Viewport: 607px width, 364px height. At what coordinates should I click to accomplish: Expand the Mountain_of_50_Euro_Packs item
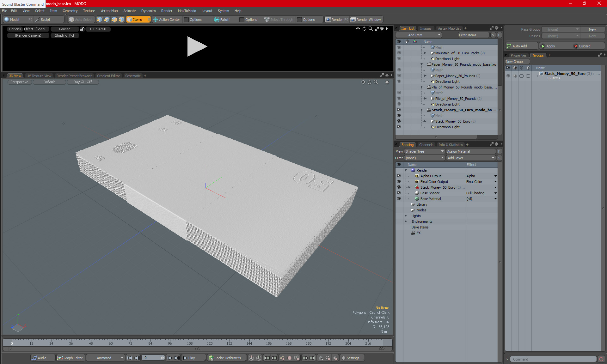click(425, 53)
